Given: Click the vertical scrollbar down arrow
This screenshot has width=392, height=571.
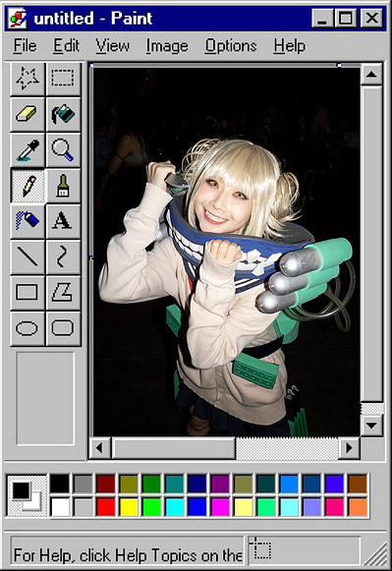Looking at the screenshot, I should tap(371, 425).
